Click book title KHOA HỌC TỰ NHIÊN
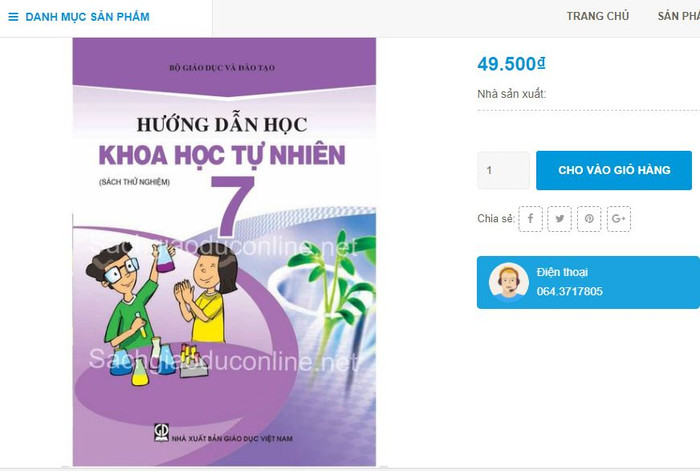Screen dimensions: 700x471 tap(222, 155)
